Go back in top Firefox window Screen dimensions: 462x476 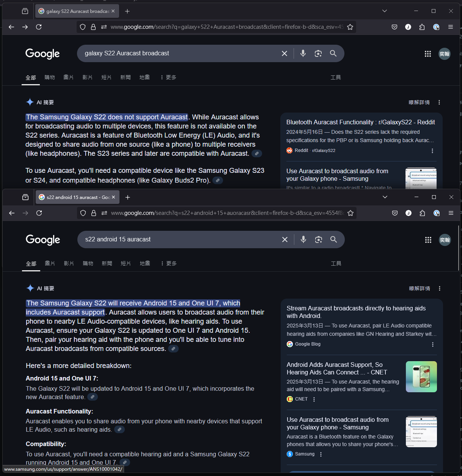click(x=11, y=27)
